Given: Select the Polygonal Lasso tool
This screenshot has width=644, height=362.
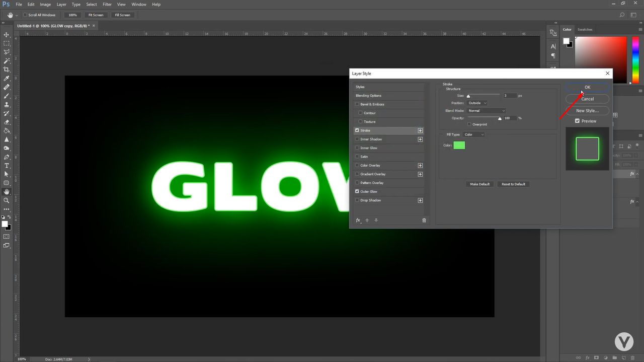Looking at the screenshot, I should 7,52.
